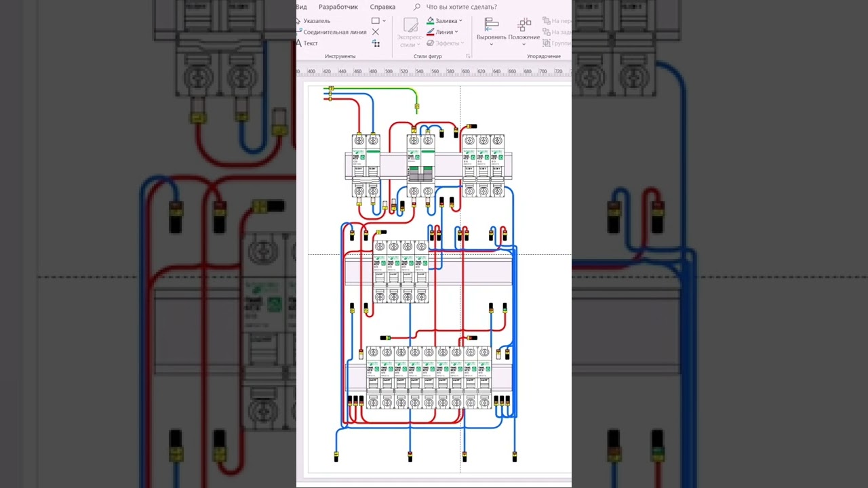This screenshot has width=868, height=488.
Task: Open the Стили фигур dialog launcher
Action: [x=468, y=56]
